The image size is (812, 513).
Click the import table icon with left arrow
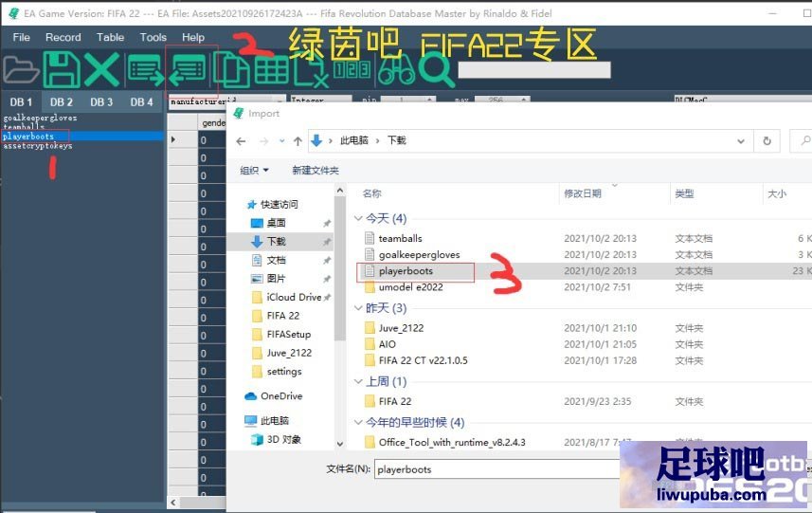coord(187,70)
